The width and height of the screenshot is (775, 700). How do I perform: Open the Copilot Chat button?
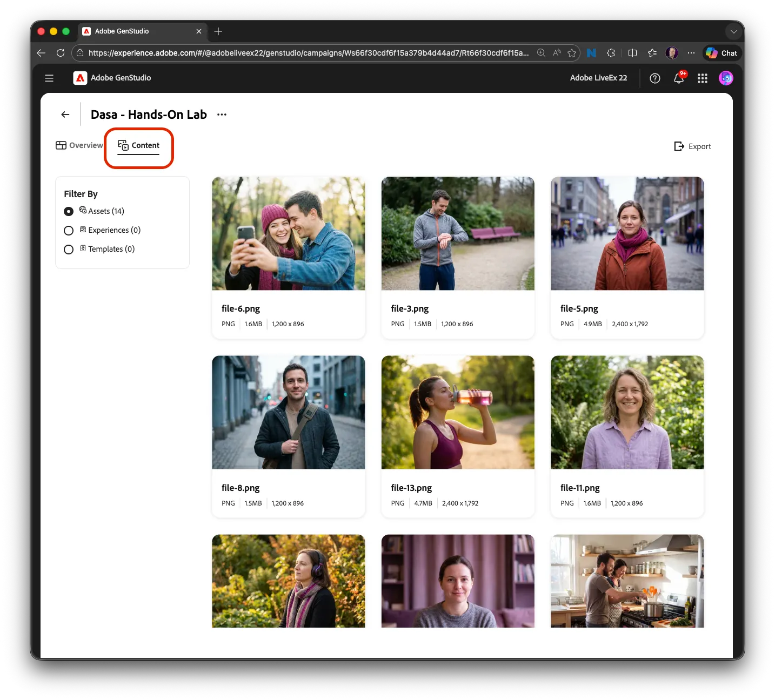point(722,53)
